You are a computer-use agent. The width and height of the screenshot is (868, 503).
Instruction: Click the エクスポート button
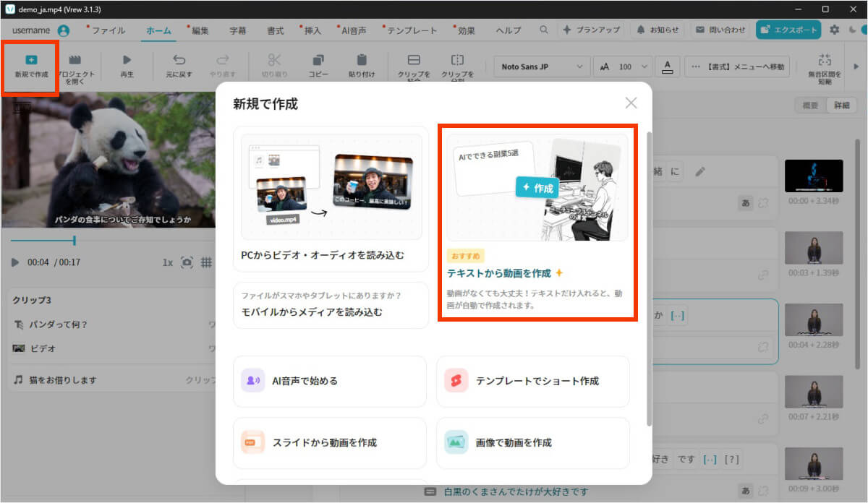[788, 30]
